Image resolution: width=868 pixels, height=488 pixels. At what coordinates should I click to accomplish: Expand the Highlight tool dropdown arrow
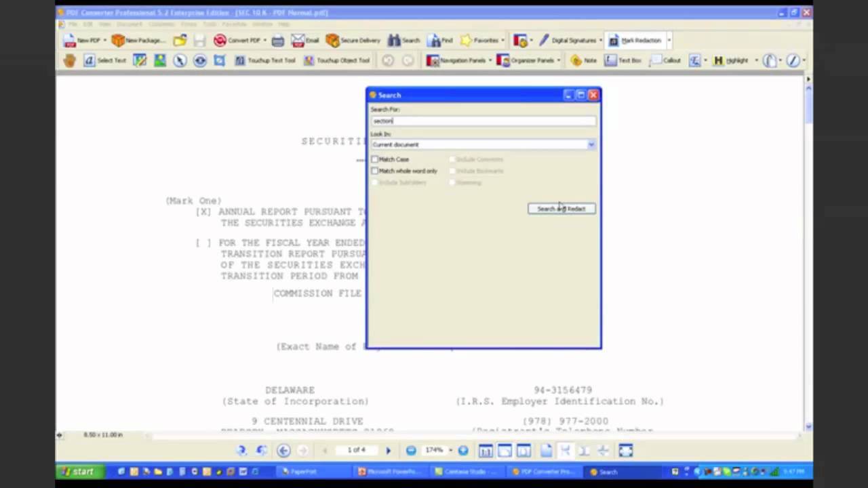(756, 60)
